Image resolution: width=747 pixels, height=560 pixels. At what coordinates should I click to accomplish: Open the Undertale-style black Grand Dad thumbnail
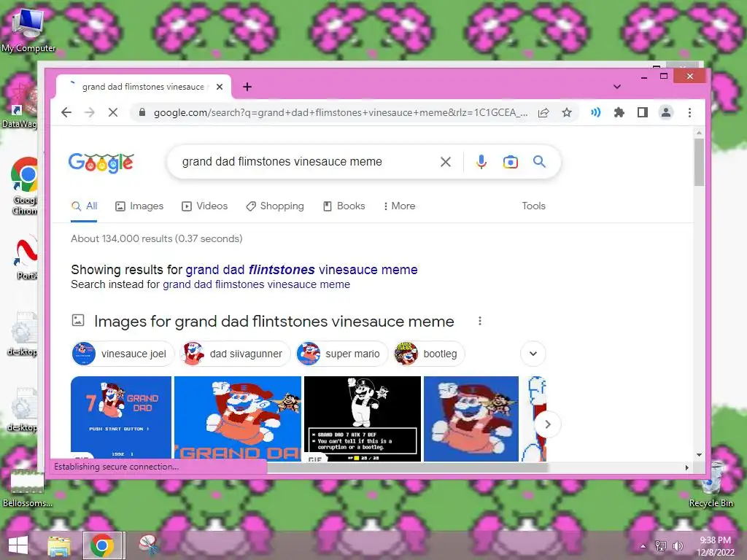coord(363,419)
